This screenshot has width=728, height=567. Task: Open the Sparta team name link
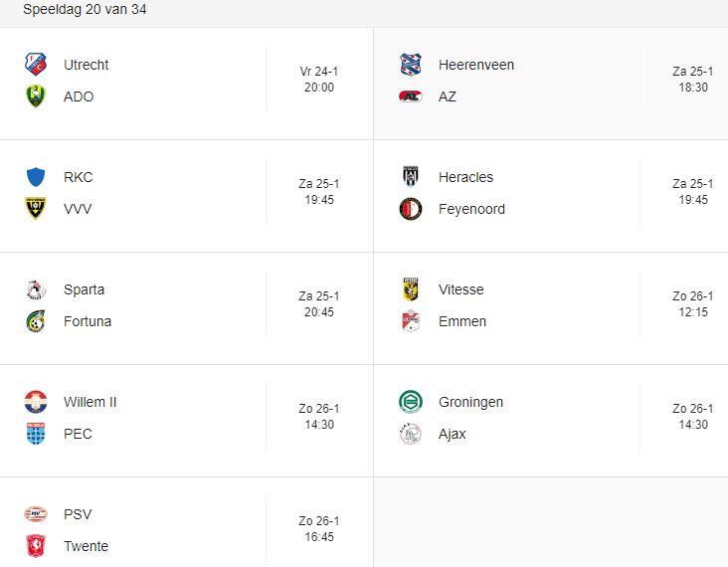pos(84,289)
